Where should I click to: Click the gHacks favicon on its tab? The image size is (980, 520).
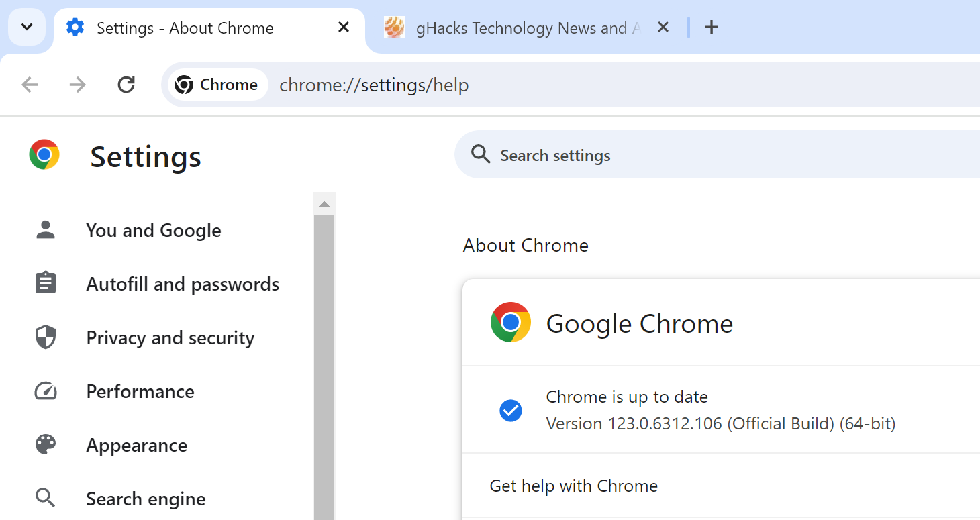pos(395,28)
